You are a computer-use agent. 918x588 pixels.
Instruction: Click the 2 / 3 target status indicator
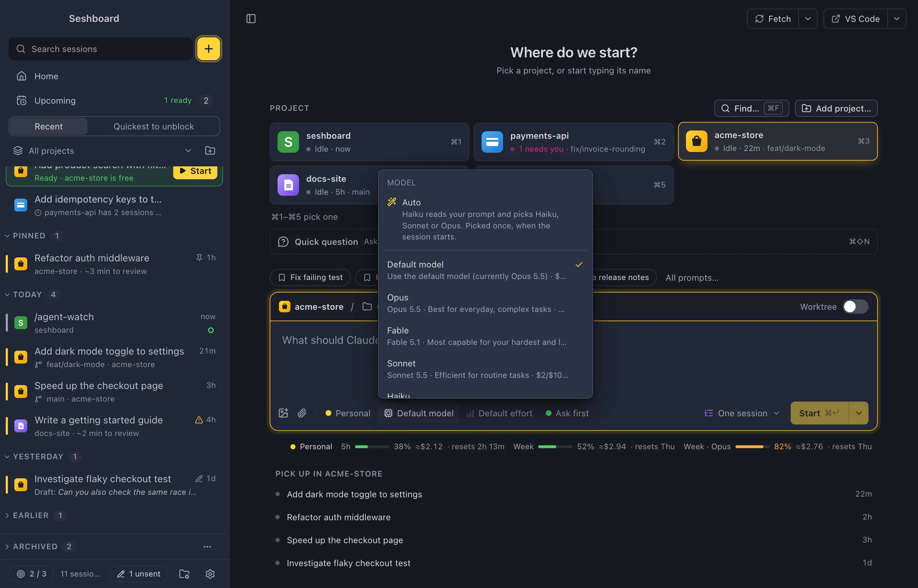pyautogui.click(x=32, y=574)
